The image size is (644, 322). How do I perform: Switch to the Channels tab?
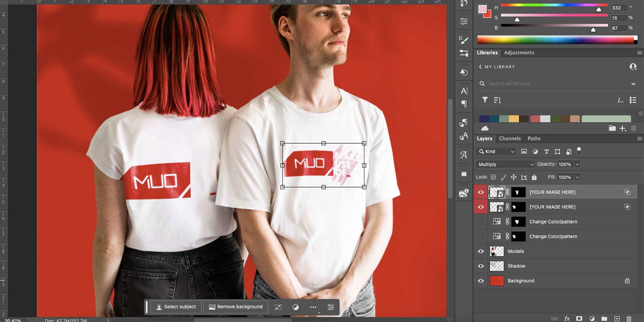[509, 138]
